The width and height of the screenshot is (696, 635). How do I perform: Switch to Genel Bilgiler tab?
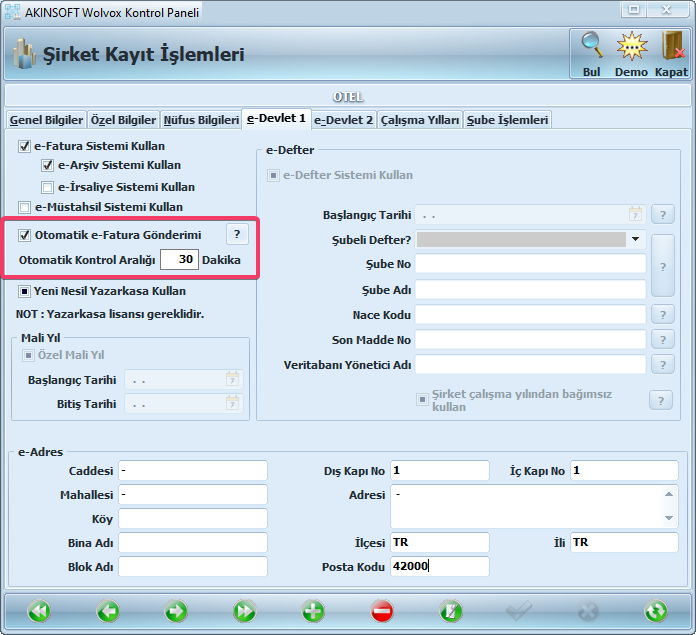(x=46, y=120)
